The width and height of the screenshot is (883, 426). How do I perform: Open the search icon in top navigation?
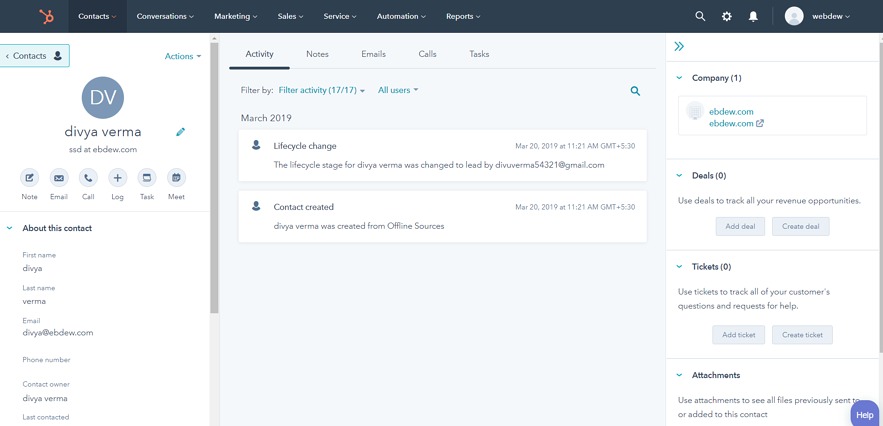click(700, 16)
